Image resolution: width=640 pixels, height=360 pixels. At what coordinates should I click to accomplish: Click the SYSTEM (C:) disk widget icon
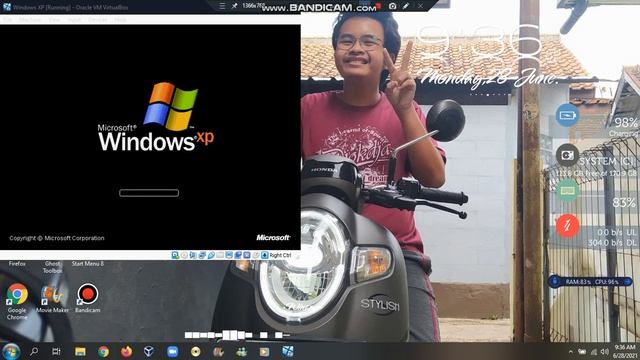click(x=567, y=155)
